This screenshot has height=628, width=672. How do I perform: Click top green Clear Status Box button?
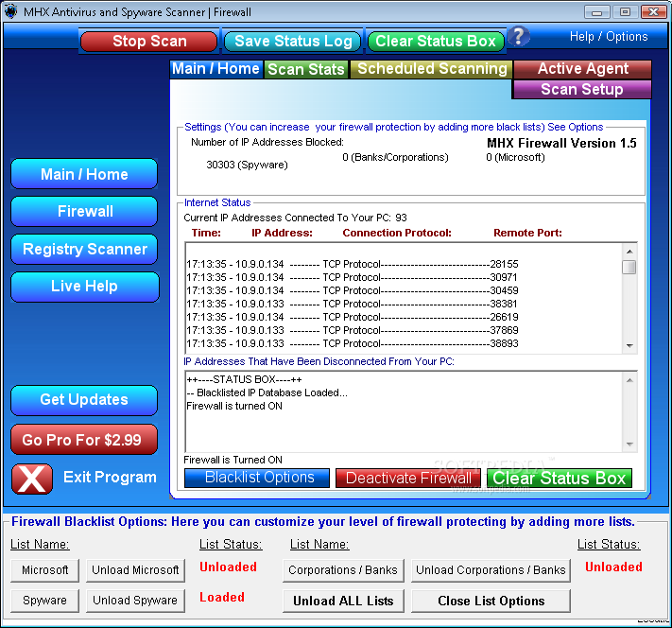pos(436,42)
